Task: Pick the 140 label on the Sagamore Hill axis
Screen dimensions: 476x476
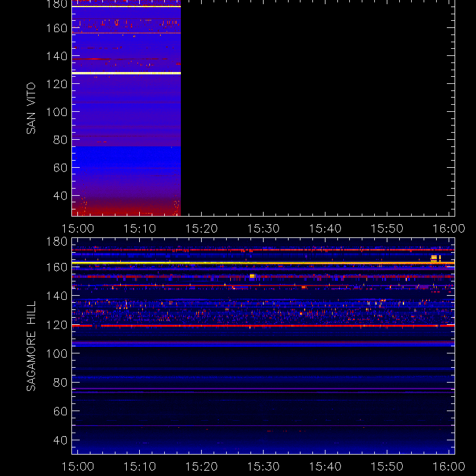Action: pos(57,296)
